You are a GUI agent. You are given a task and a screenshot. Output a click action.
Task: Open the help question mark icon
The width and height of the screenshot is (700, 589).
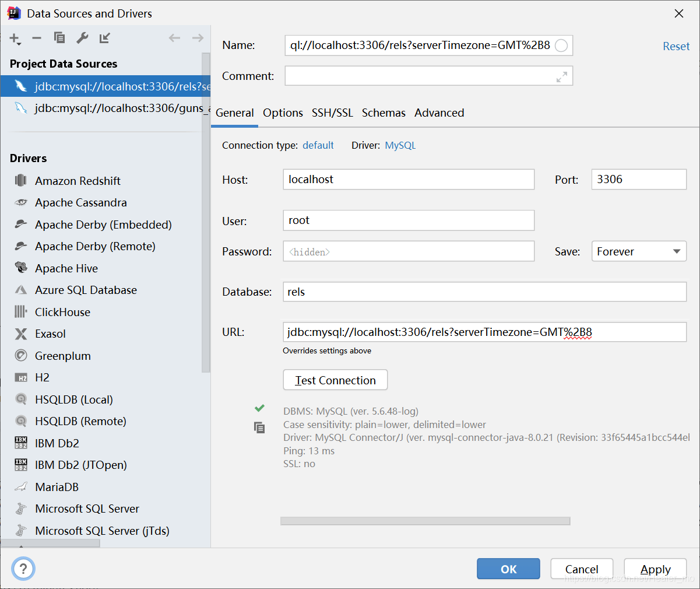click(23, 569)
